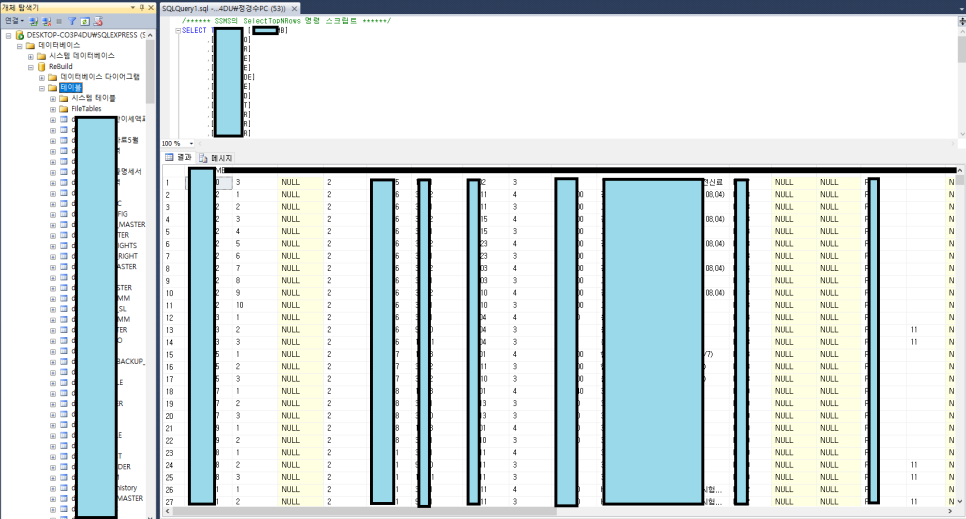Refresh the Object Explorer tree
Screen dimensions: 966x519
click(85, 21)
